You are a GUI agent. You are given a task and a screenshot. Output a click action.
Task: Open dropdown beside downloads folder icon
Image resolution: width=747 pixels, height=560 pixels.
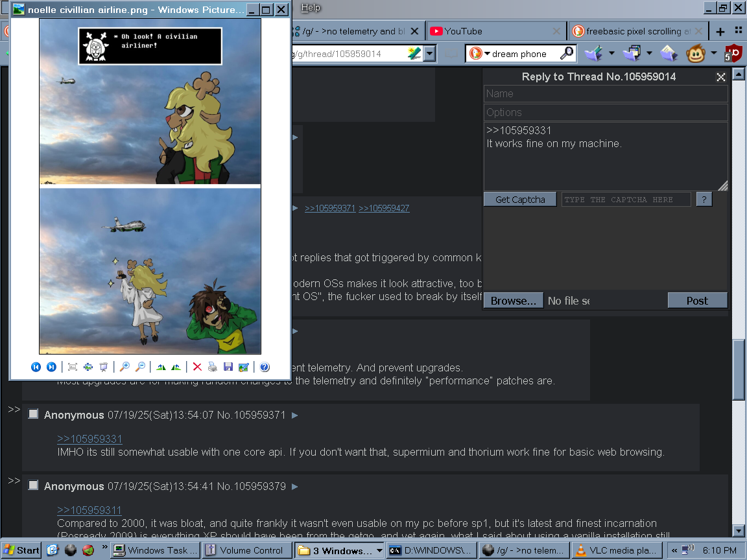click(611, 53)
